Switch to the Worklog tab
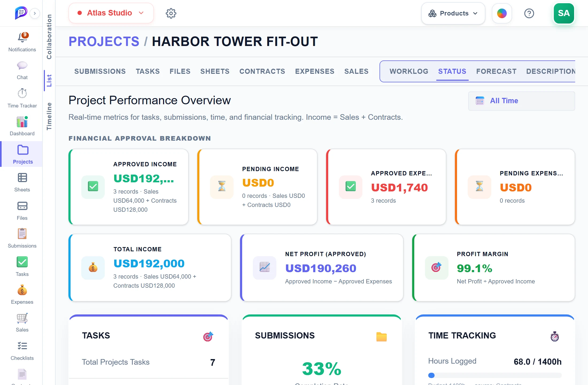The width and height of the screenshot is (588, 385). click(x=409, y=71)
